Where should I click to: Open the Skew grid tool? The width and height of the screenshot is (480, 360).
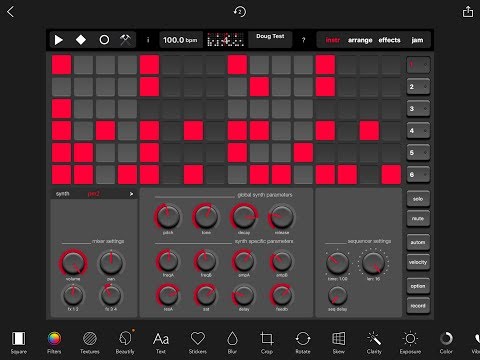click(x=338, y=342)
